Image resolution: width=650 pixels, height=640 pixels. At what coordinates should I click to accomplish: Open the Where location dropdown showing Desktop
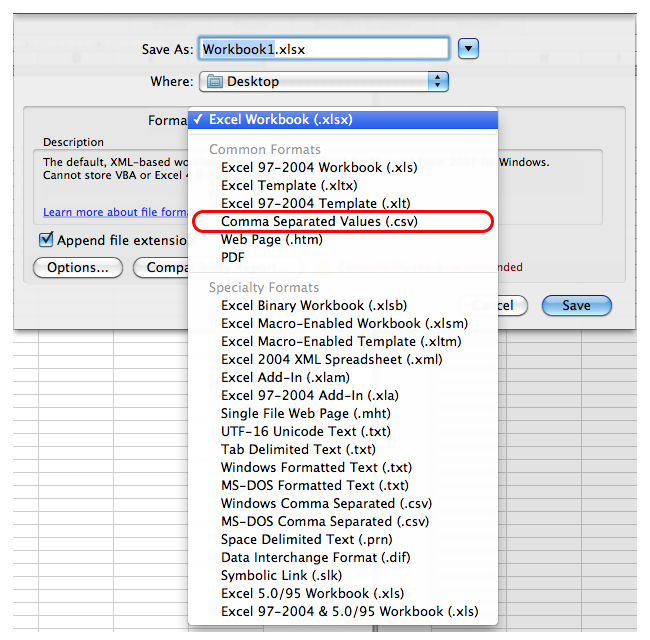click(x=324, y=81)
